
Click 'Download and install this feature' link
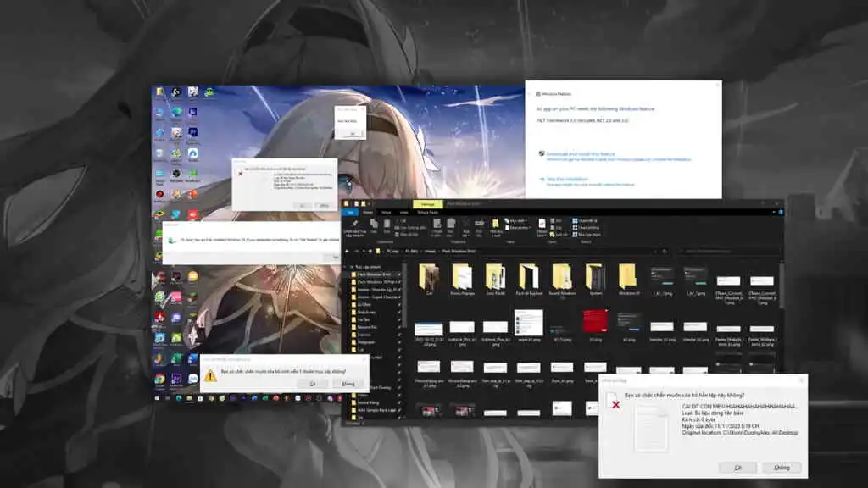point(580,154)
